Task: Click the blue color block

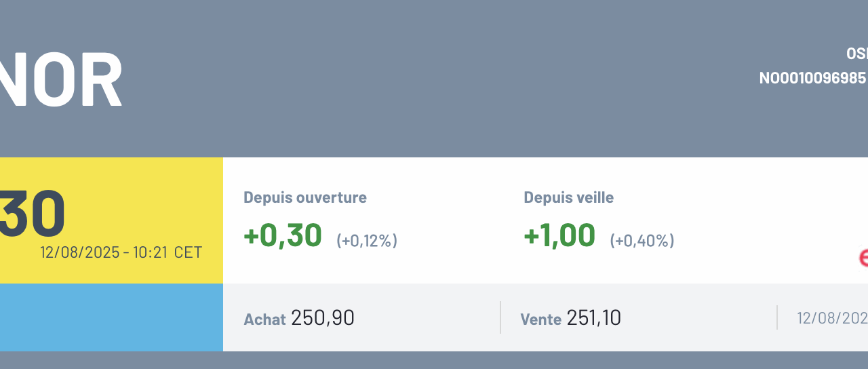Action: 111,317
